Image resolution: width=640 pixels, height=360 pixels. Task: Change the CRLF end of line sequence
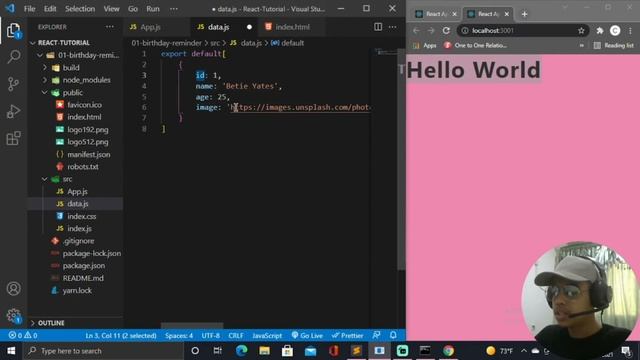coord(236,336)
